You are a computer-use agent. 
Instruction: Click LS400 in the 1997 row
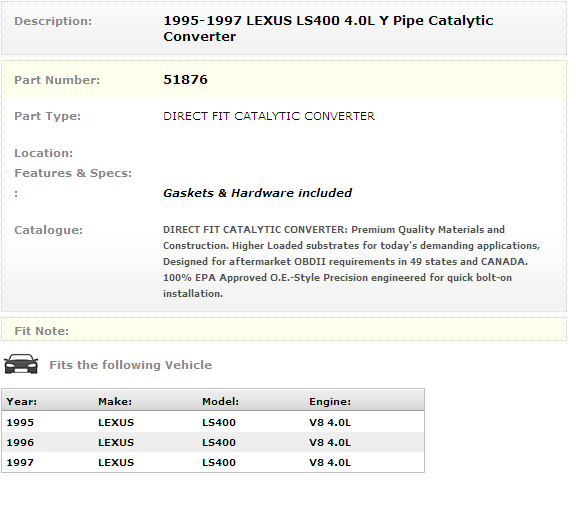(x=219, y=462)
